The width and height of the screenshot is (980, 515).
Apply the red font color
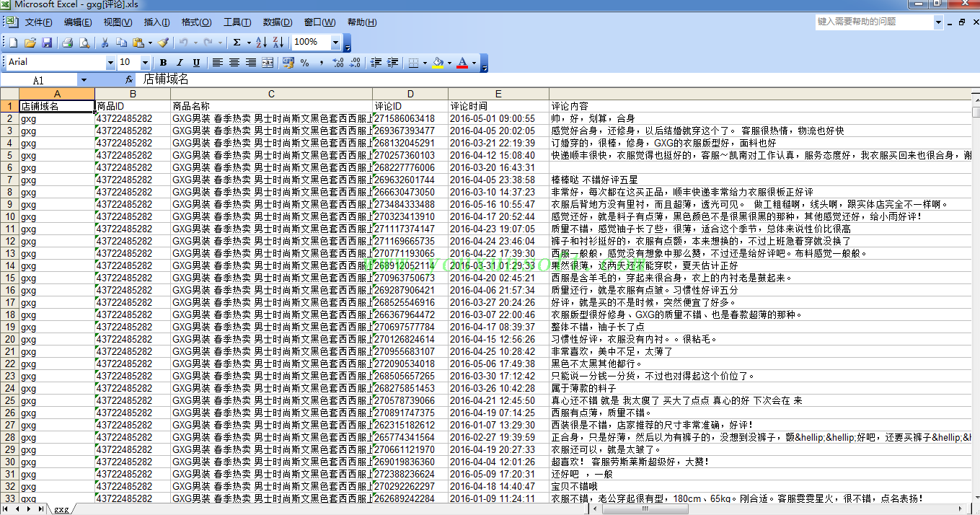pyautogui.click(x=462, y=63)
